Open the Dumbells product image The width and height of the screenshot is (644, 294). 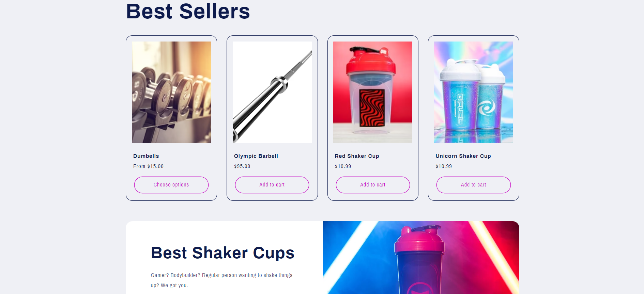point(171,92)
